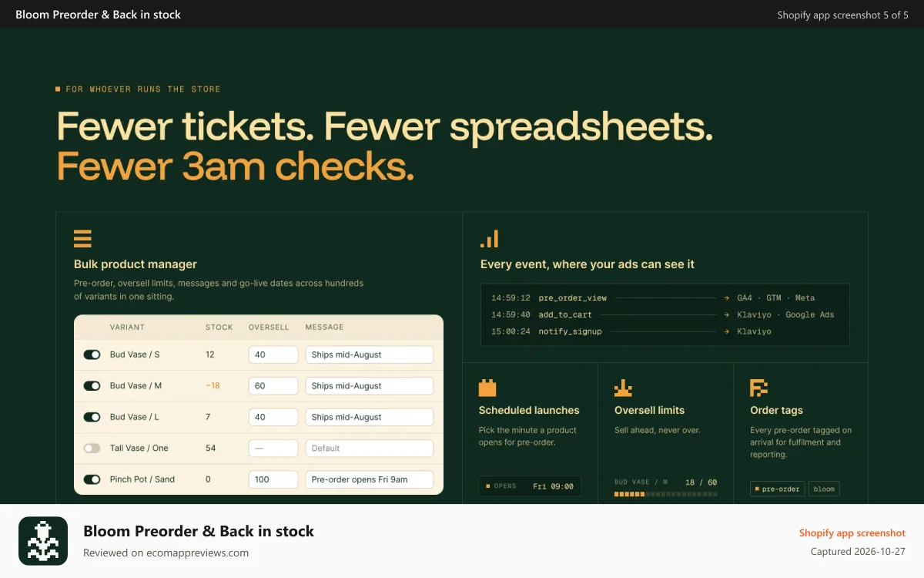
Task: Click the bloom tag chip
Action: [x=824, y=489]
